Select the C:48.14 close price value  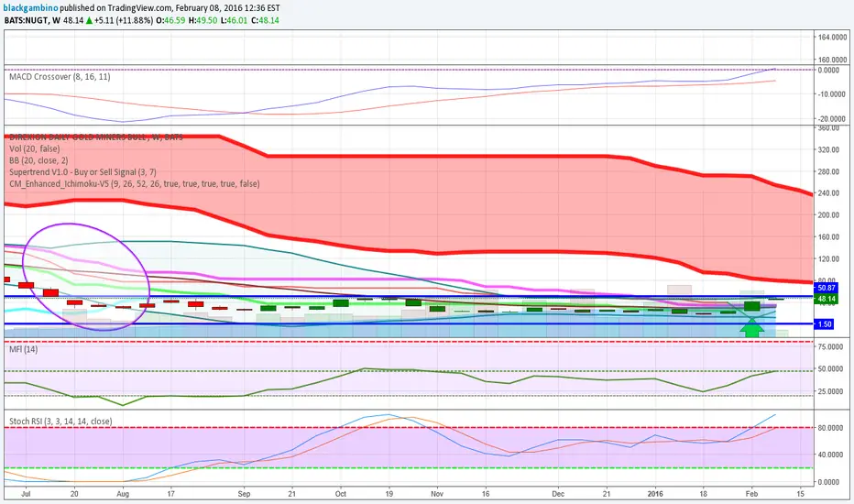265,20
